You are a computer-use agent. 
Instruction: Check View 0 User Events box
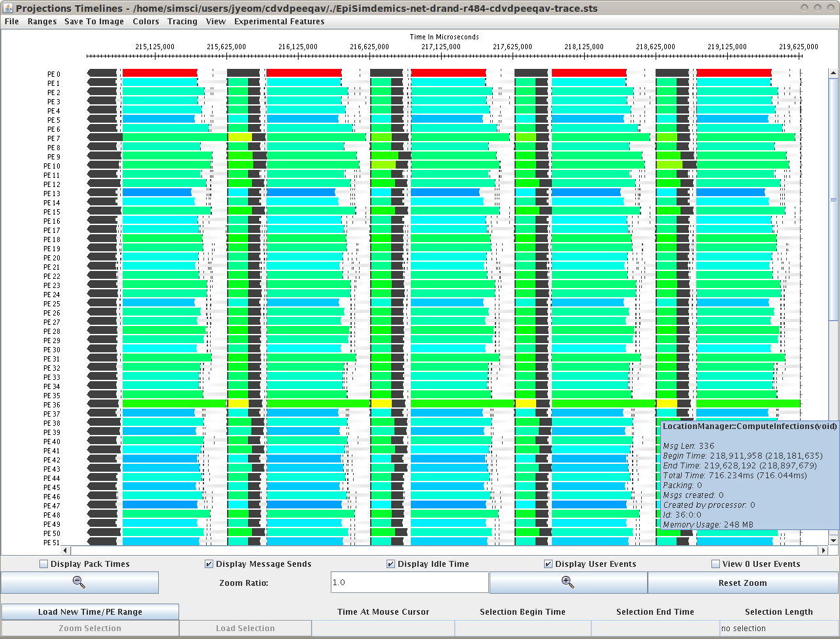pyautogui.click(x=716, y=564)
